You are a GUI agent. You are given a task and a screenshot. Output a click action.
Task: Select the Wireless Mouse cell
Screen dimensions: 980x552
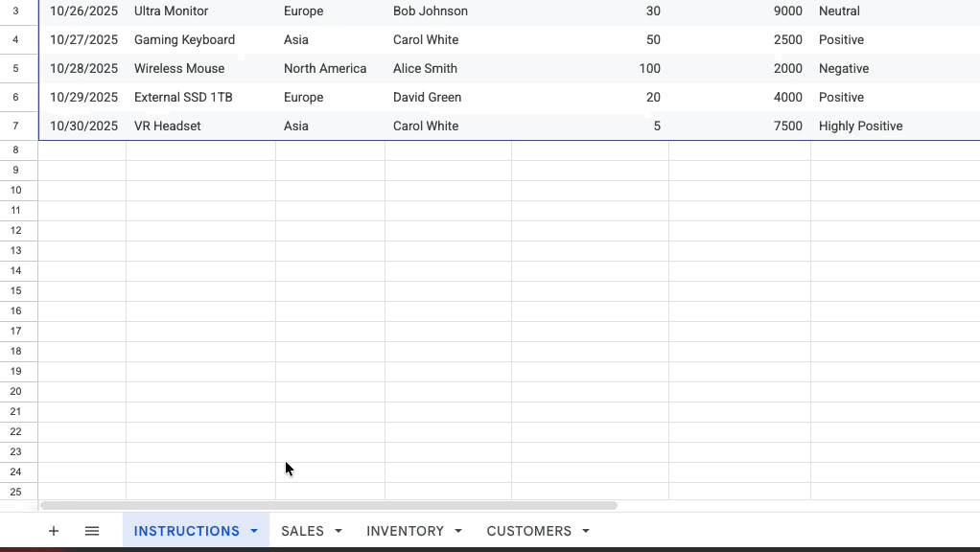tap(200, 69)
